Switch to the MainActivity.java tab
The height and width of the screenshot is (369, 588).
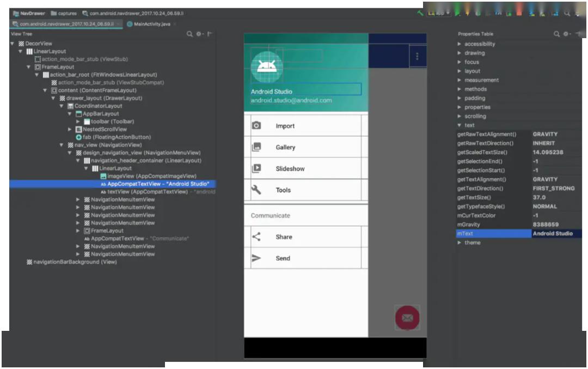150,24
